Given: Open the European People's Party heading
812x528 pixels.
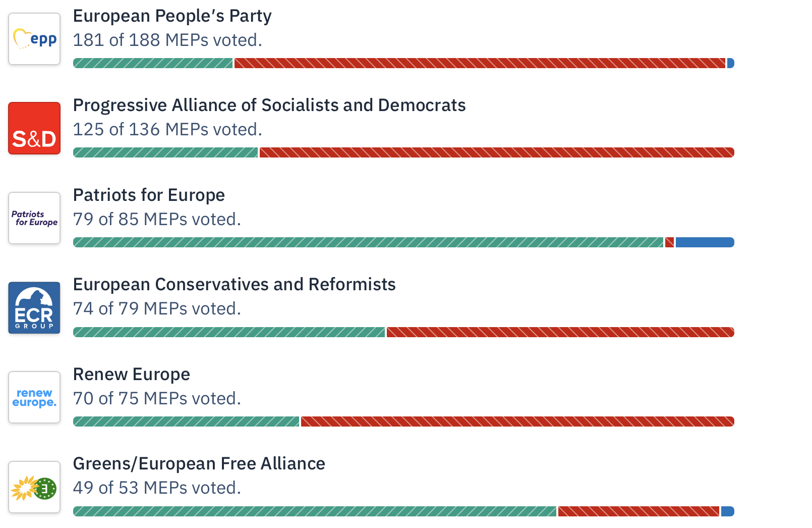Looking at the screenshot, I should click(x=172, y=16).
